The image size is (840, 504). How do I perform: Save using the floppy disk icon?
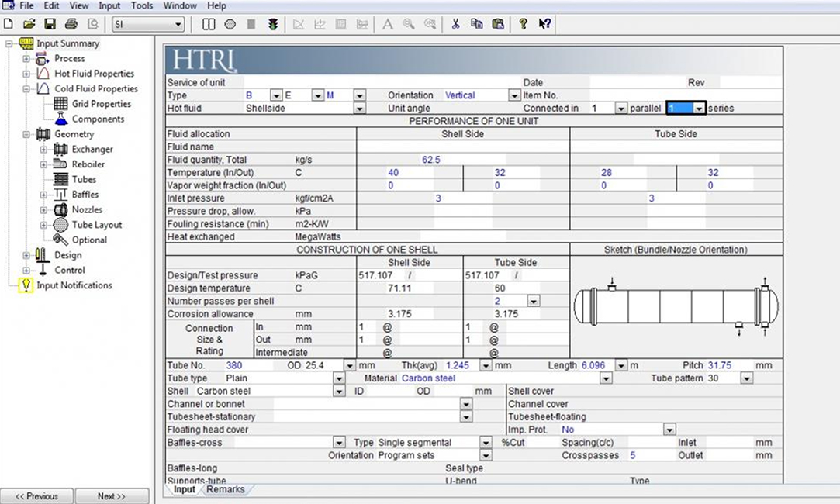[50, 24]
